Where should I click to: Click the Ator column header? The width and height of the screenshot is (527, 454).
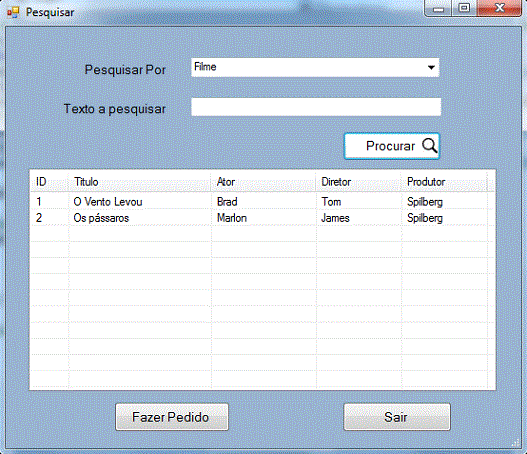263,182
